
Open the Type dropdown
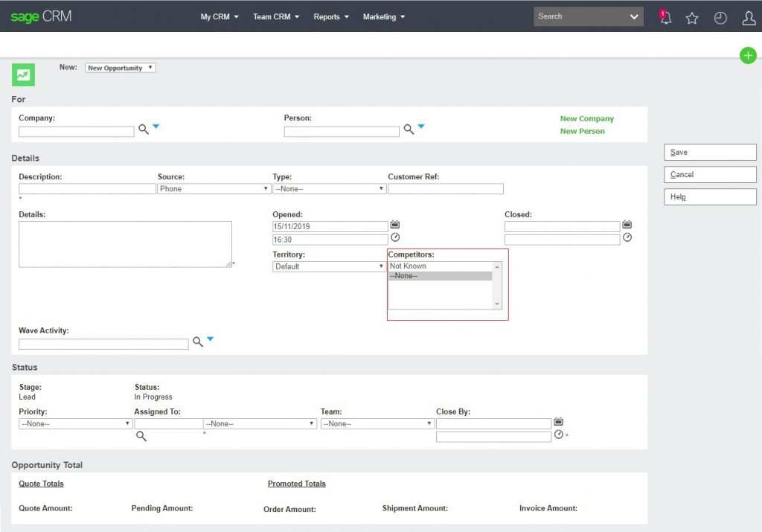tap(329, 189)
